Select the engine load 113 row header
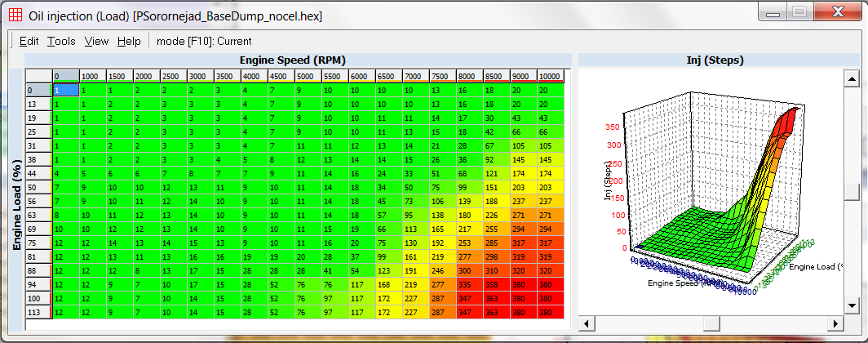The width and height of the screenshot is (868, 343). [x=38, y=312]
